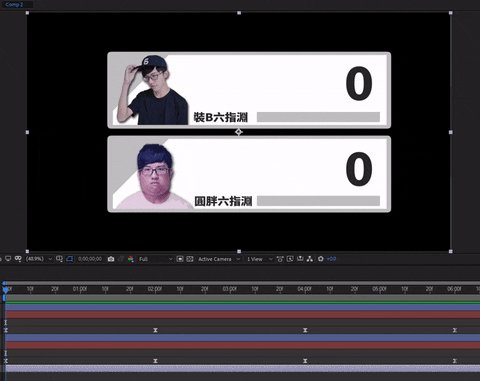The width and height of the screenshot is (480, 381).
Task: Open the grid and guide options icon
Action: 59,259
